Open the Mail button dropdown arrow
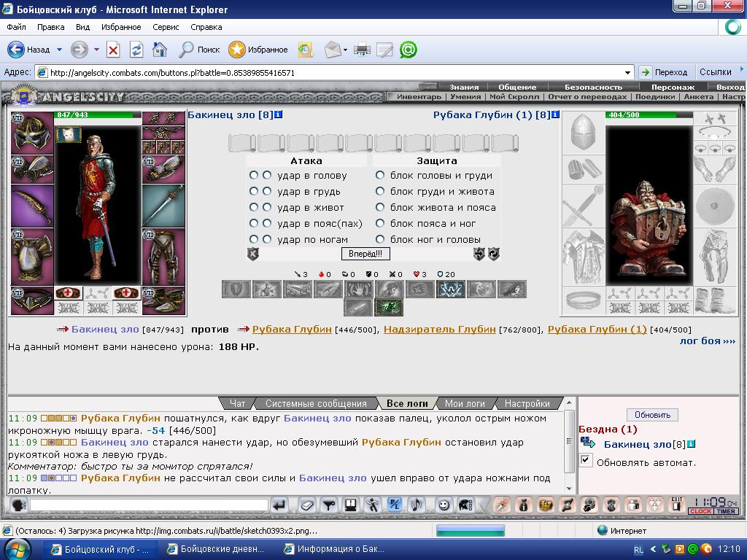This screenshot has width=747, height=560. click(345, 50)
